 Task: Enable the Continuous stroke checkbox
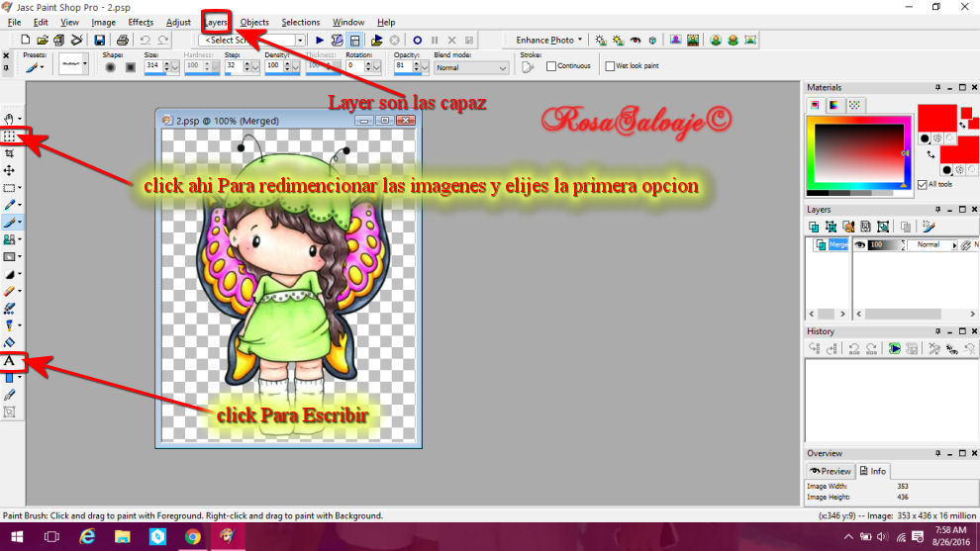point(552,66)
